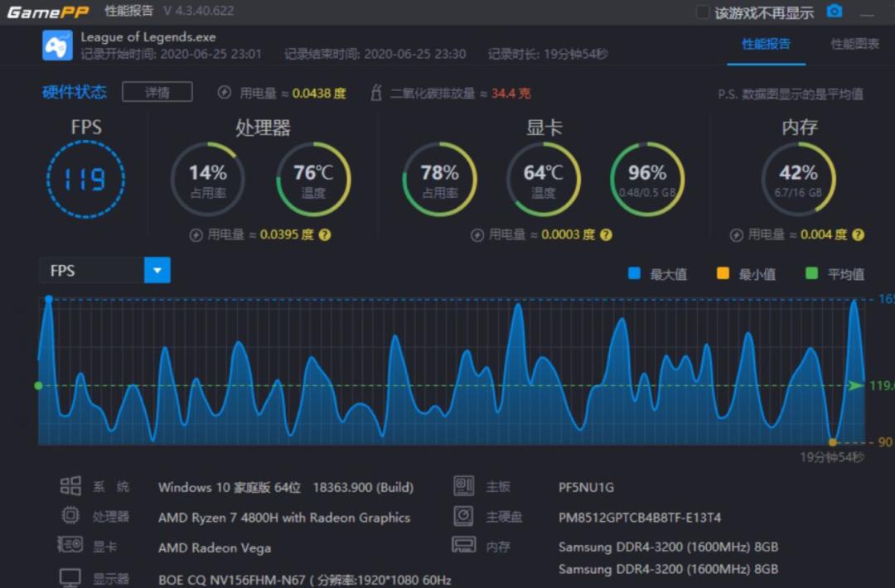
Task: Click the League of Legends.exe title
Action: [148, 37]
